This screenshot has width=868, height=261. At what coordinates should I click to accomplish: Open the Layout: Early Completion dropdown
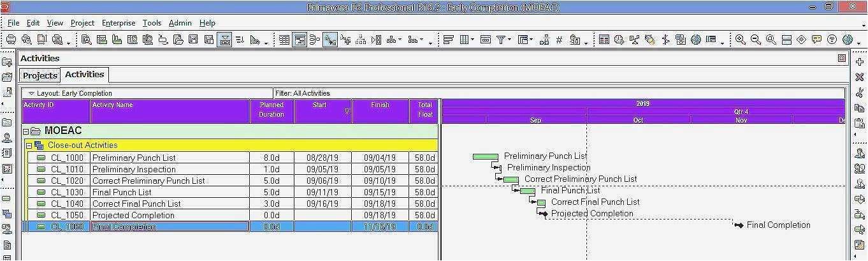tap(32, 93)
